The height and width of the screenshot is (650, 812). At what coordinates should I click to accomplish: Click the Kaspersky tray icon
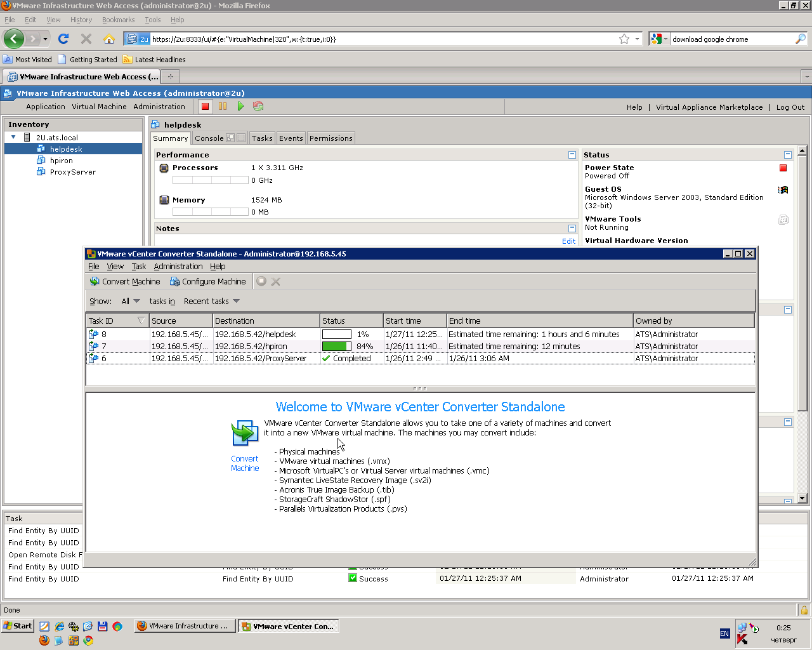(x=742, y=639)
